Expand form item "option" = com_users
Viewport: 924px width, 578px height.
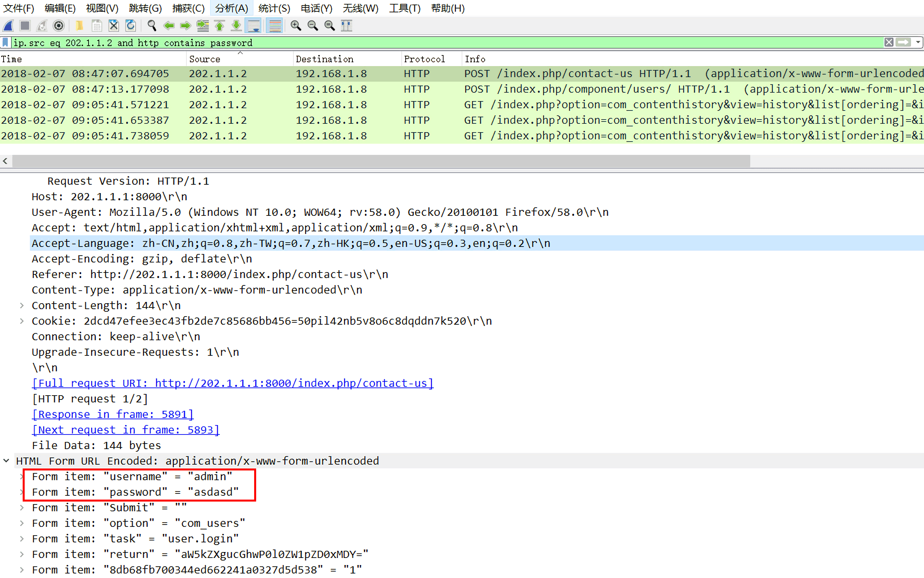tap(22, 523)
